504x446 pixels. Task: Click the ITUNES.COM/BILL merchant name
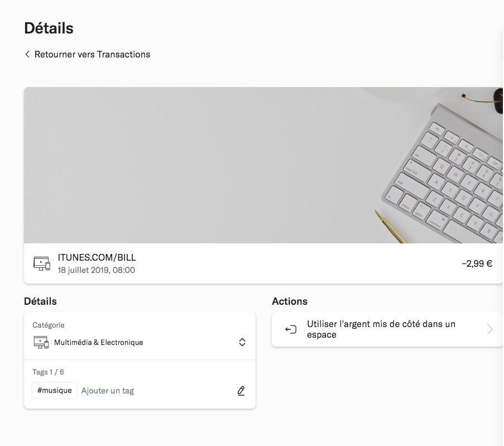(x=97, y=258)
